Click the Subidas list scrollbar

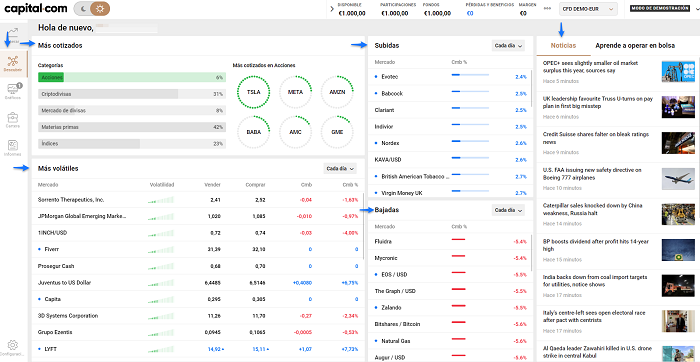coord(532,88)
